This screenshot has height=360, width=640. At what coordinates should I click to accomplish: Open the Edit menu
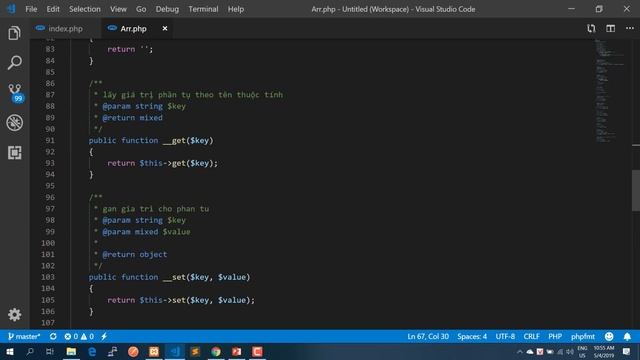pyautogui.click(x=53, y=9)
